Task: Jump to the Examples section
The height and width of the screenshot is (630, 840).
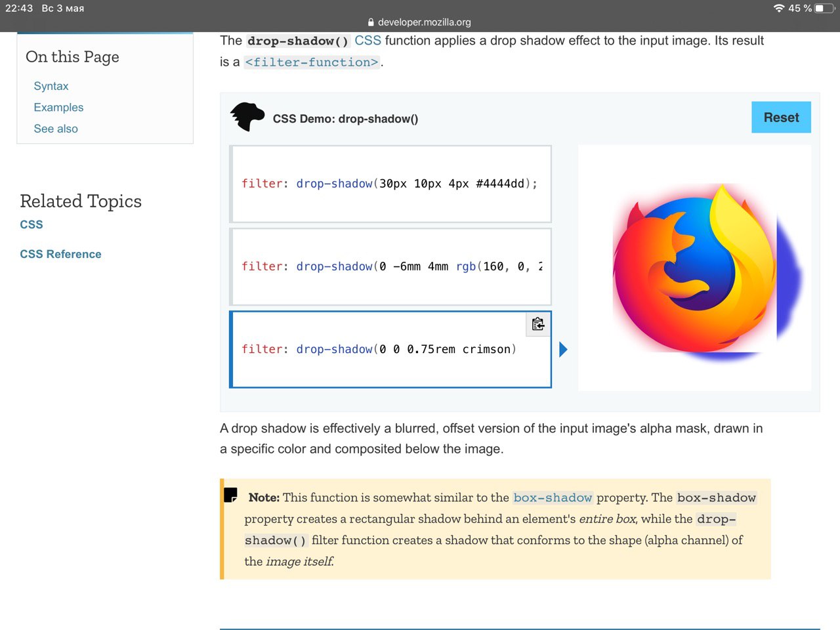Action: (x=58, y=107)
